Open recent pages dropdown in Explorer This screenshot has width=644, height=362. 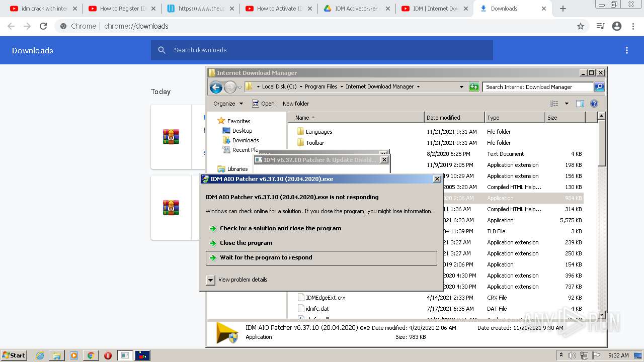point(240,87)
